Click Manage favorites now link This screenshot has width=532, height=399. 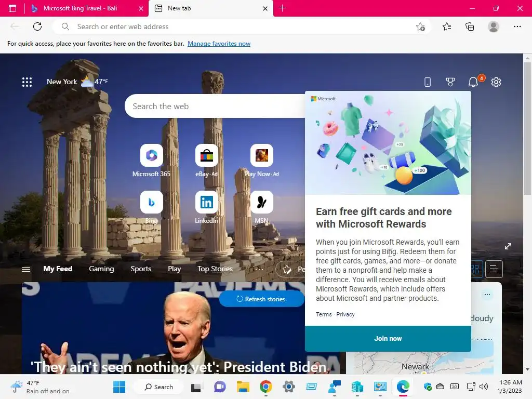(219, 44)
